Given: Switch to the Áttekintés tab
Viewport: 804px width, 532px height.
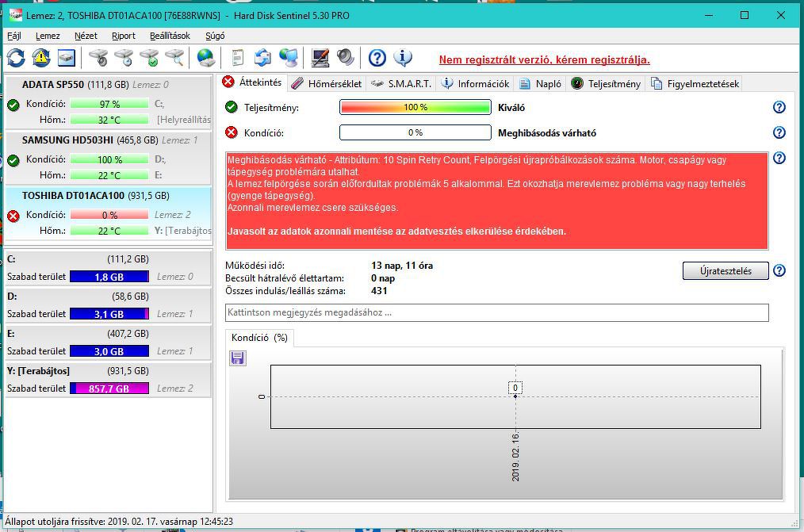Looking at the screenshot, I should click(x=252, y=82).
